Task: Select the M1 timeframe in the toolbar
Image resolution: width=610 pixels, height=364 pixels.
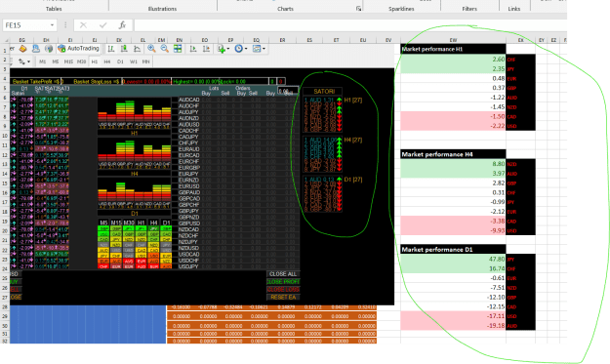Action: click(x=42, y=61)
